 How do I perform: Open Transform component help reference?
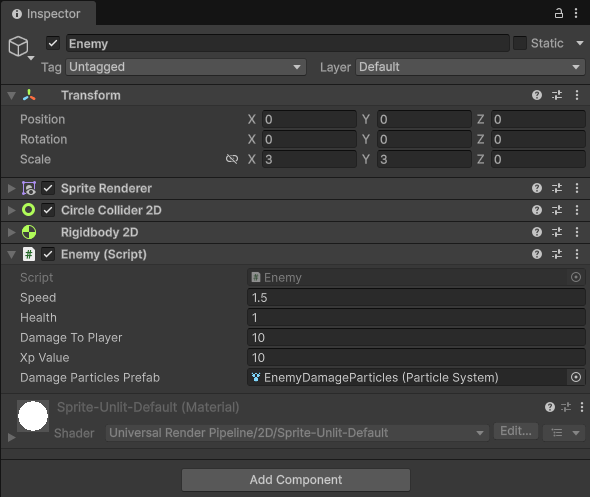pos(537,95)
